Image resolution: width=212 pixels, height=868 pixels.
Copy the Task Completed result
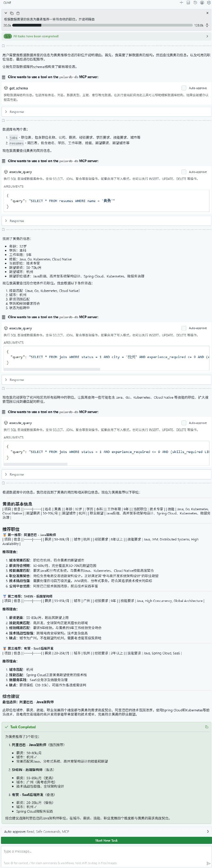click(207, 727)
